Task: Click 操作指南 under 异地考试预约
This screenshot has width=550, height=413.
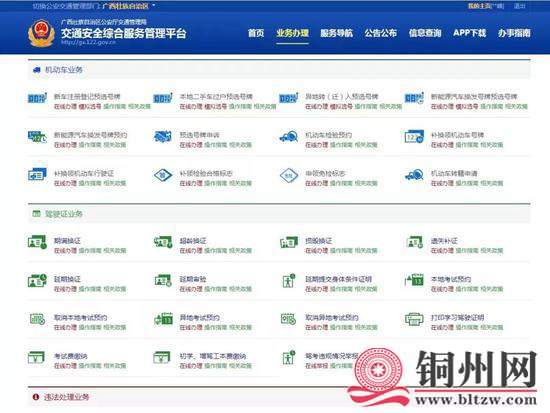Action: (215, 327)
